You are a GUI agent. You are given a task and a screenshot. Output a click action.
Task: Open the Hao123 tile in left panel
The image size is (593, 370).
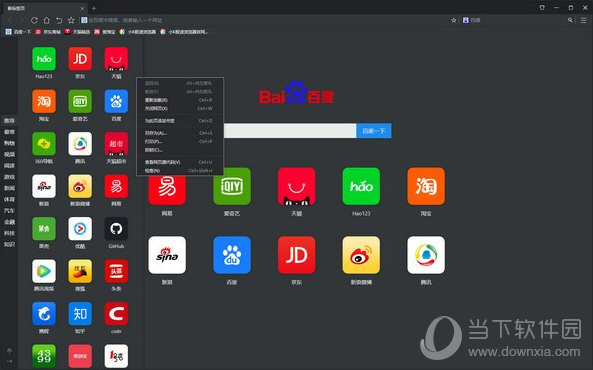coord(44,59)
